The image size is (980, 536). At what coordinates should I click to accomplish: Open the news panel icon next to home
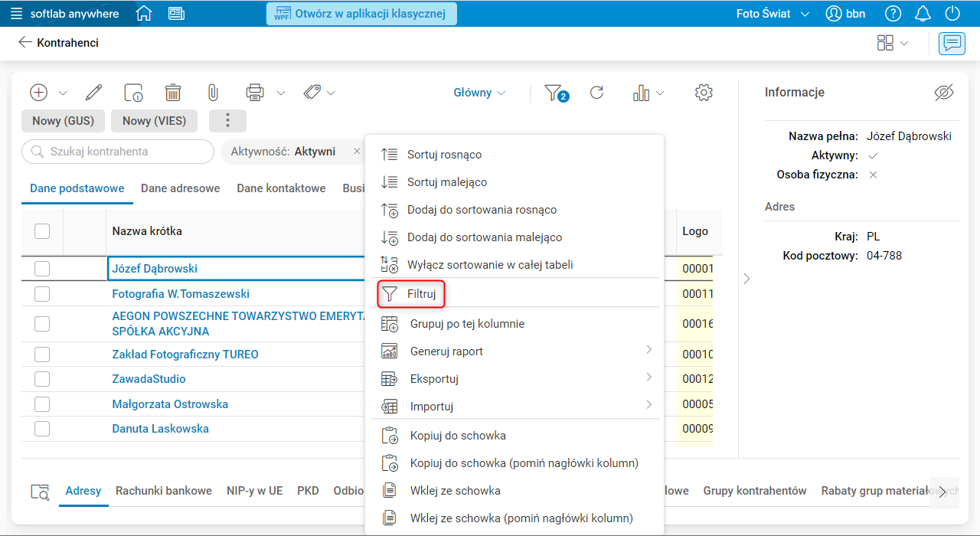point(176,14)
